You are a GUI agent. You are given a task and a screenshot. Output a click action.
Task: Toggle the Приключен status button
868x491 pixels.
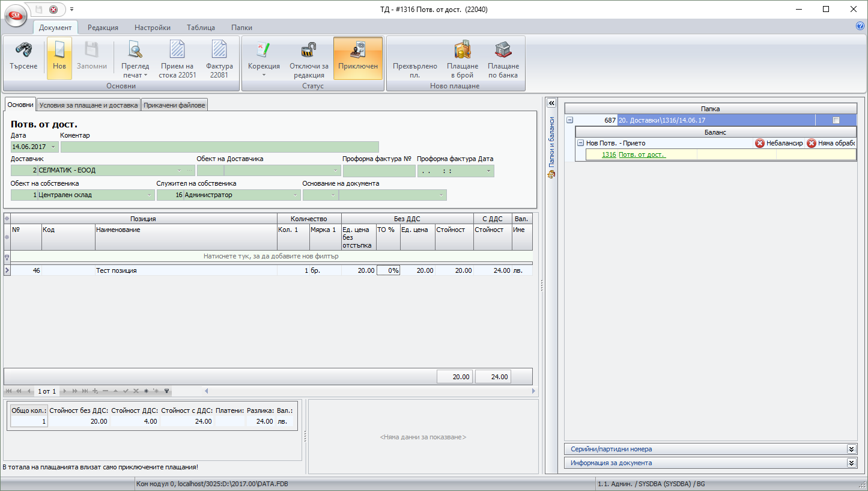[x=358, y=58]
